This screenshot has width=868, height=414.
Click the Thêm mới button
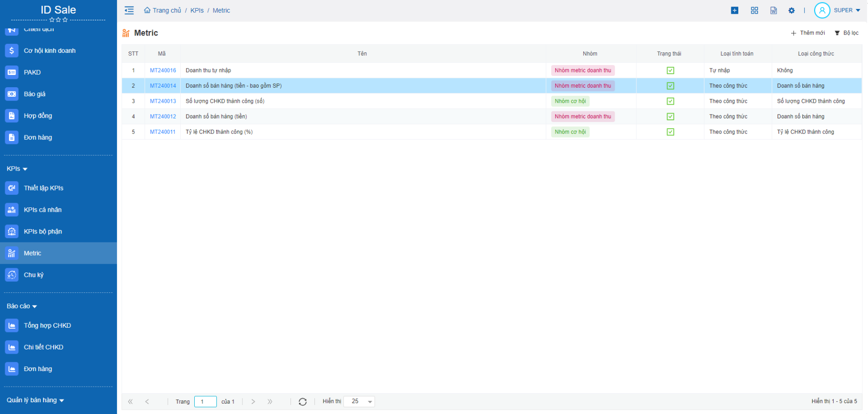[x=808, y=33]
